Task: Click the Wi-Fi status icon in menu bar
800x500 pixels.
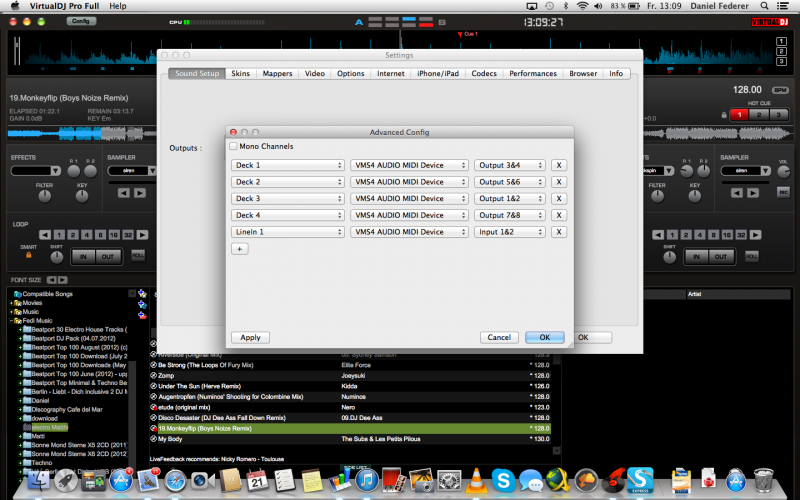Action: coord(582,6)
